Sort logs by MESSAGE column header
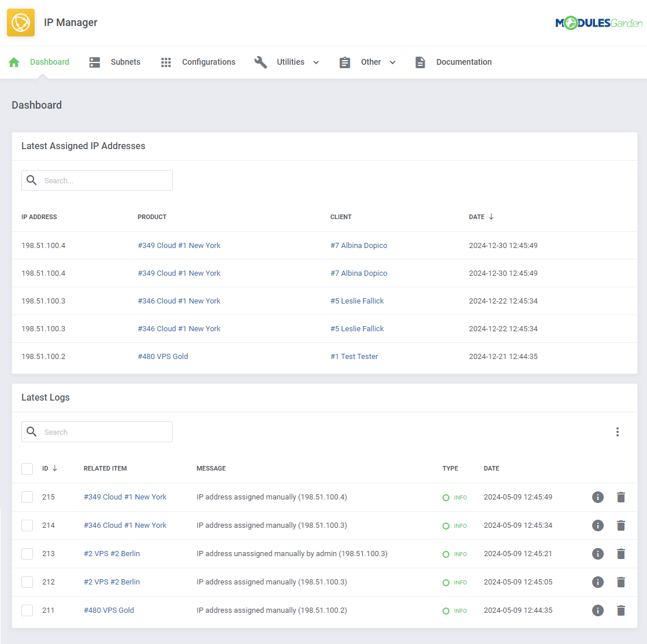Screen dimensions: 647x644 211,468
